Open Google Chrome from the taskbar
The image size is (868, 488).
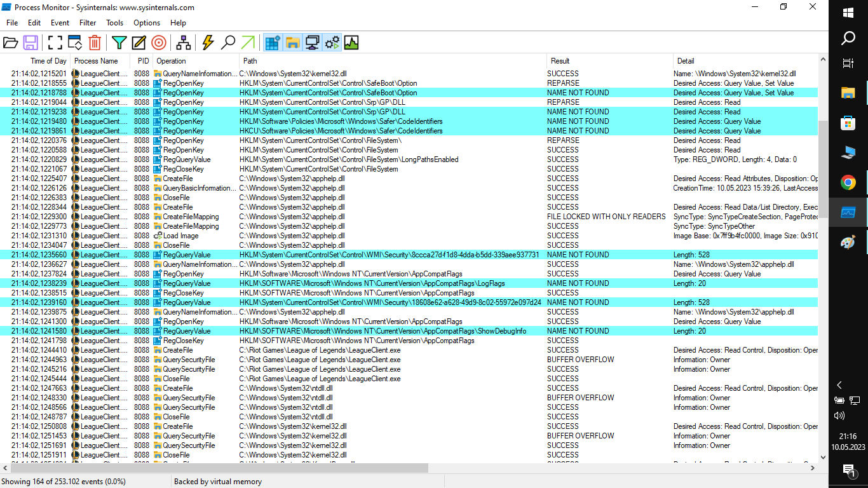tap(848, 183)
